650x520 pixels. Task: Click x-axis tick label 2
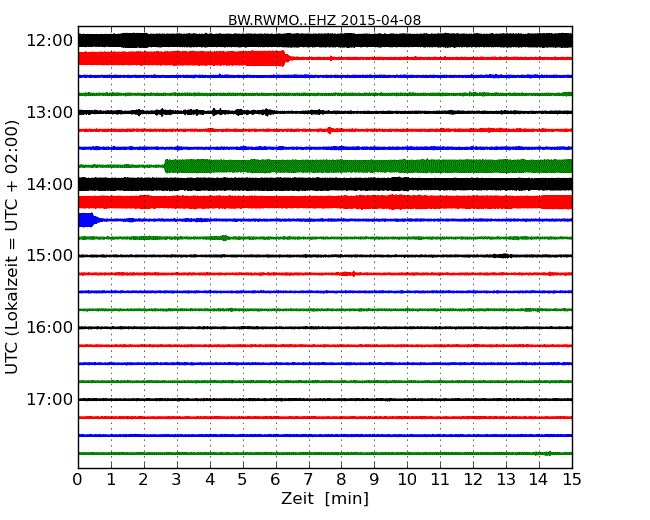(143, 480)
